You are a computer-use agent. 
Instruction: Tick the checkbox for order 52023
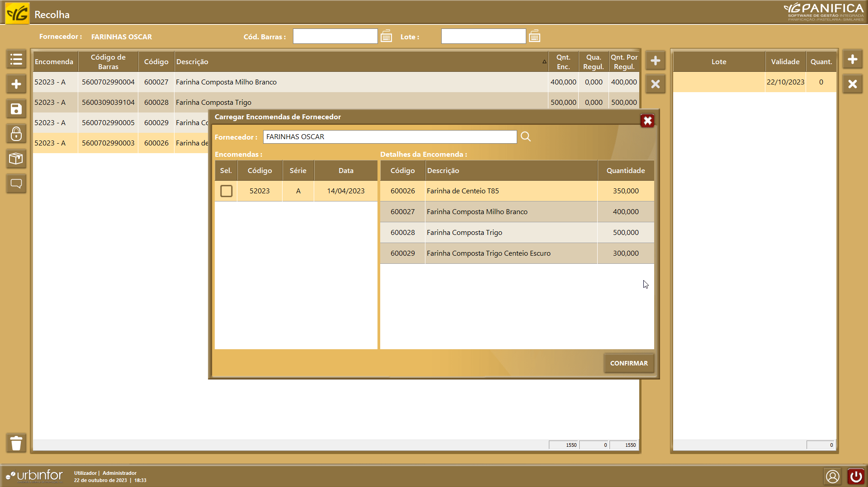[x=226, y=191]
